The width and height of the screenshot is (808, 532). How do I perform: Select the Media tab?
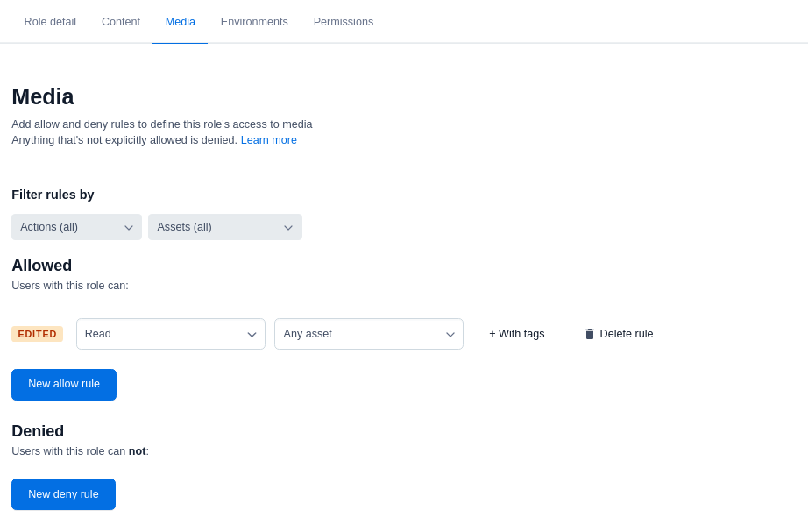pyautogui.click(x=181, y=22)
